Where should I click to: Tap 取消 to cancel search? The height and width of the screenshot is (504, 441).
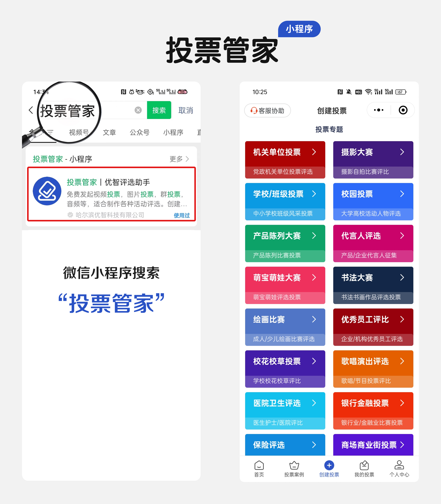click(186, 110)
